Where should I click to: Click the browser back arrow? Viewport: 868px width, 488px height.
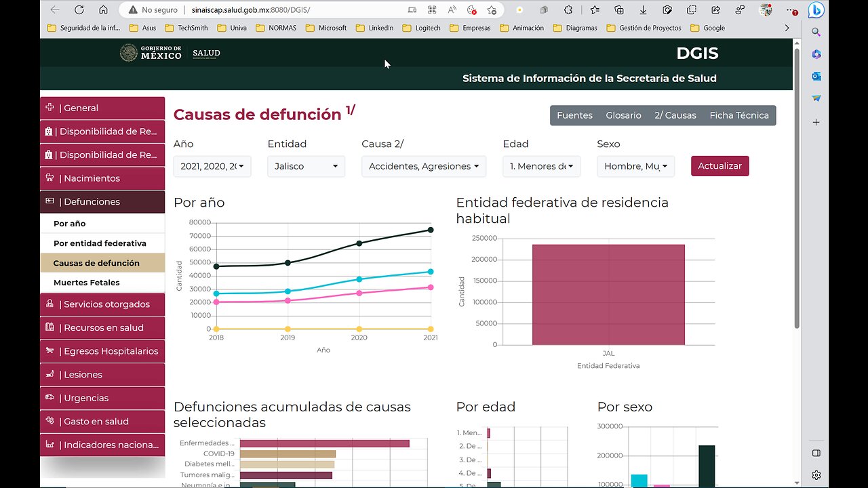click(x=55, y=10)
